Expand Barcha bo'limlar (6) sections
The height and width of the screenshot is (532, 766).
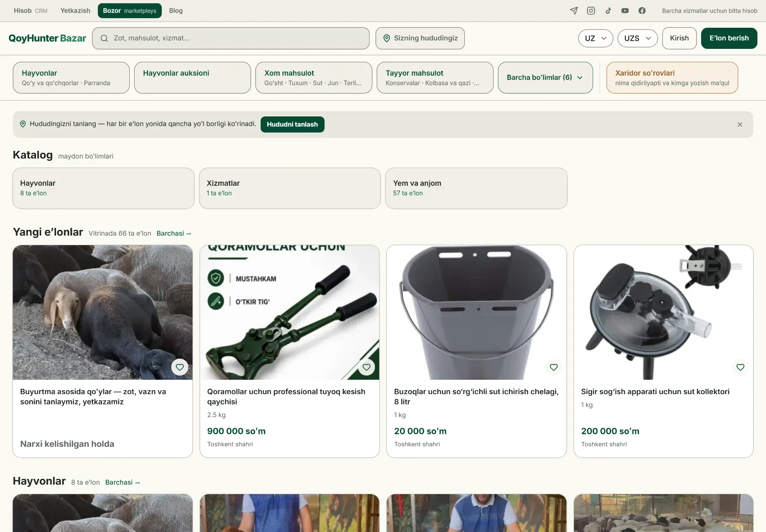[x=545, y=78]
